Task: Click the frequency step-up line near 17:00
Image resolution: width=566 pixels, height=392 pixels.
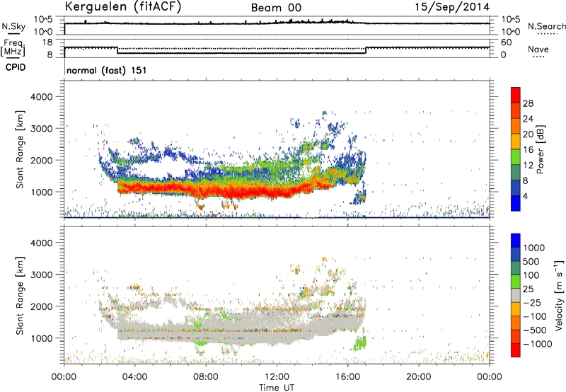Action: [x=366, y=50]
